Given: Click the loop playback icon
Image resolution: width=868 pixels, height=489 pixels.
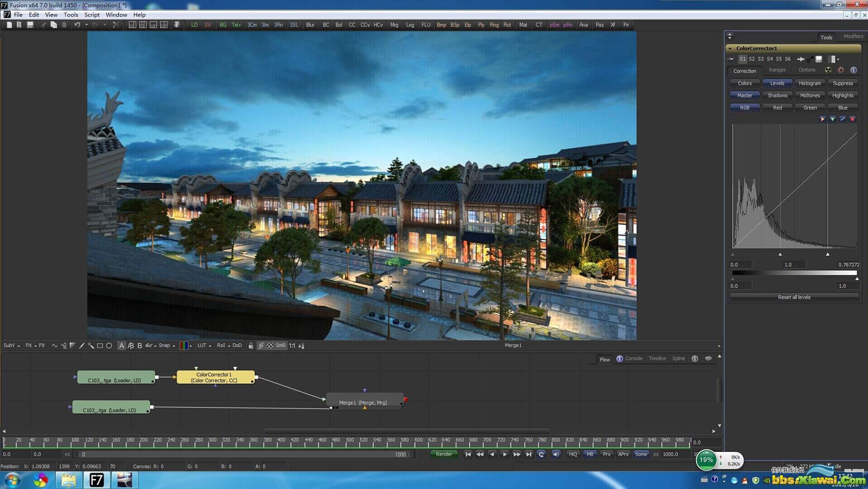Looking at the screenshot, I should tap(541, 454).
